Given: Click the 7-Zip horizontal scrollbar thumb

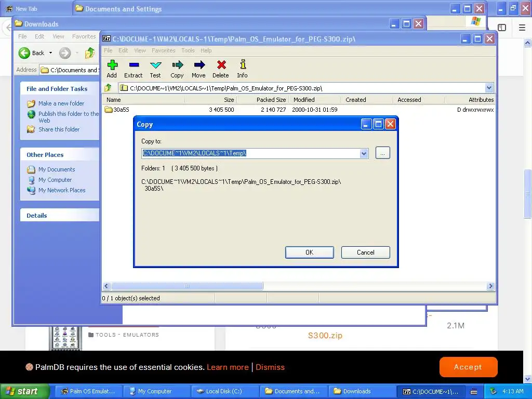Looking at the screenshot, I should 187,286.
